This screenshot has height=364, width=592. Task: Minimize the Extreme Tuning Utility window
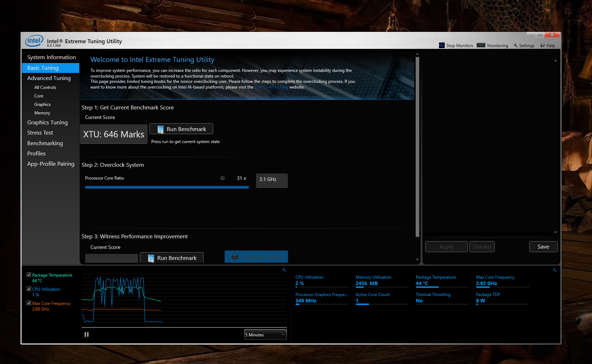click(x=531, y=35)
